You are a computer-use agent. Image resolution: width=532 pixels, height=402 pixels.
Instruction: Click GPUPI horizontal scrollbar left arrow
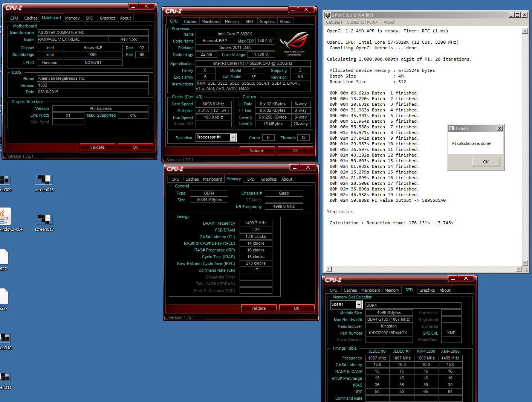(329, 269)
